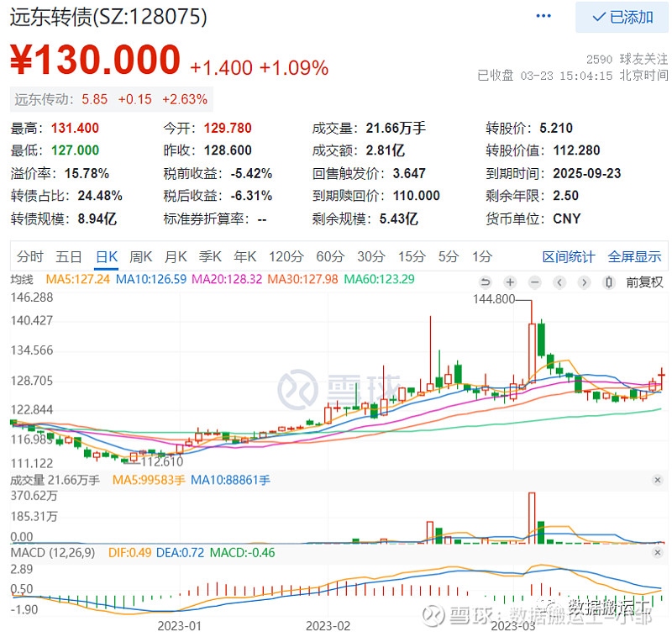Click the DEA:0.72 value
Image resolution: width=672 pixels, height=637 pixels.
click(180, 552)
